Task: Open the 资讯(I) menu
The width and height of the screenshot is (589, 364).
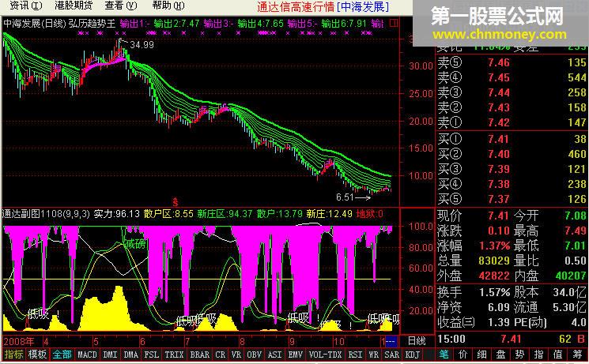Action: tap(25, 6)
